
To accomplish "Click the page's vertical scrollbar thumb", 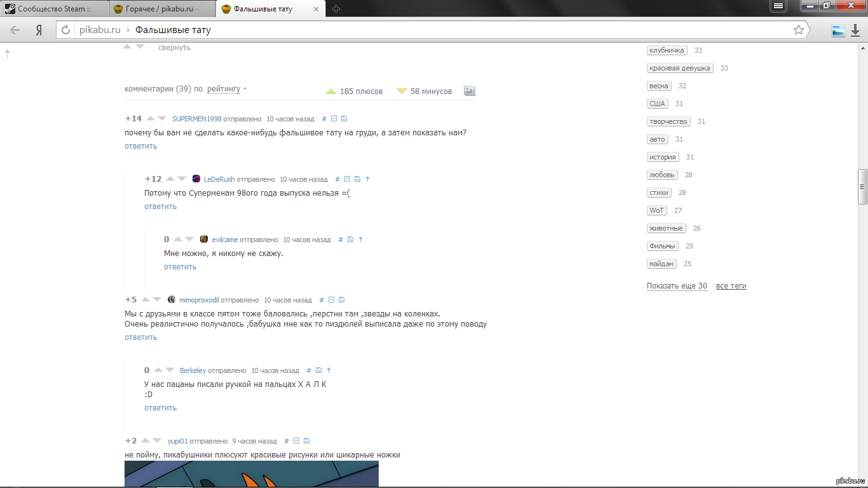I will 862,186.
